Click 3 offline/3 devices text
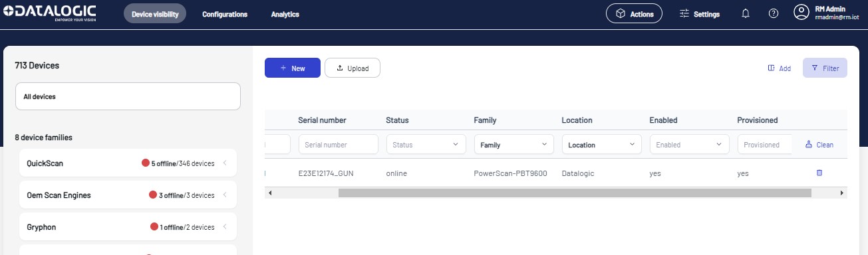The image size is (868, 255). click(x=186, y=195)
